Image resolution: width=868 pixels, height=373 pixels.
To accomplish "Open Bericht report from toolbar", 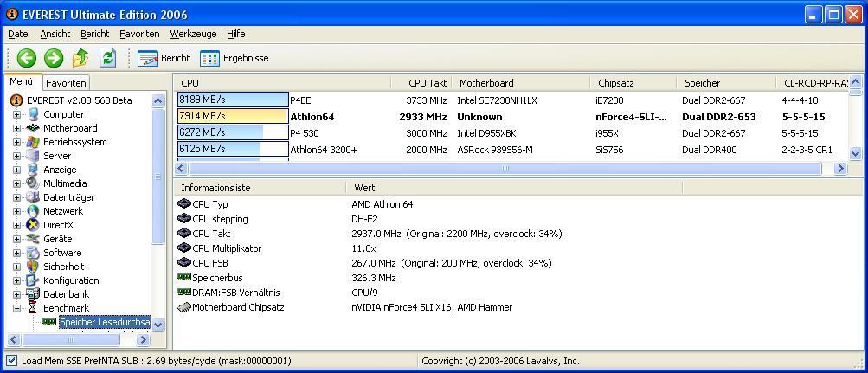I will (x=164, y=58).
